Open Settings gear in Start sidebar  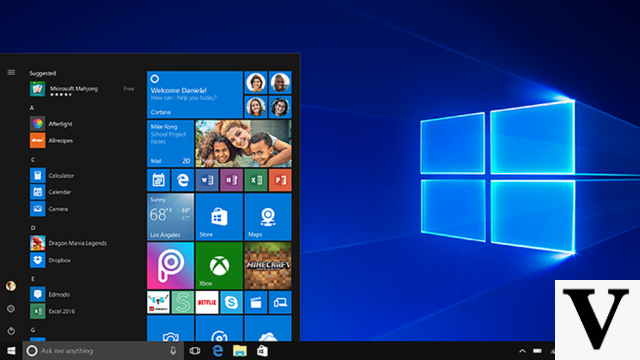pyautogui.click(x=11, y=309)
